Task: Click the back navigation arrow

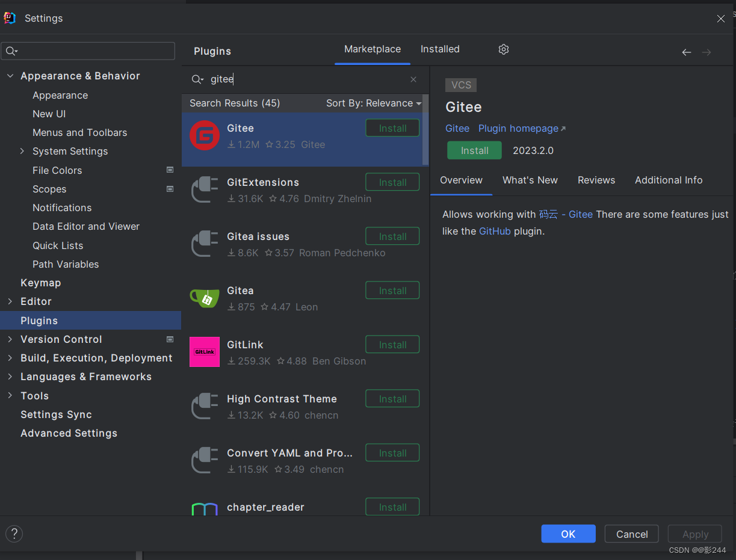Action: (x=687, y=52)
